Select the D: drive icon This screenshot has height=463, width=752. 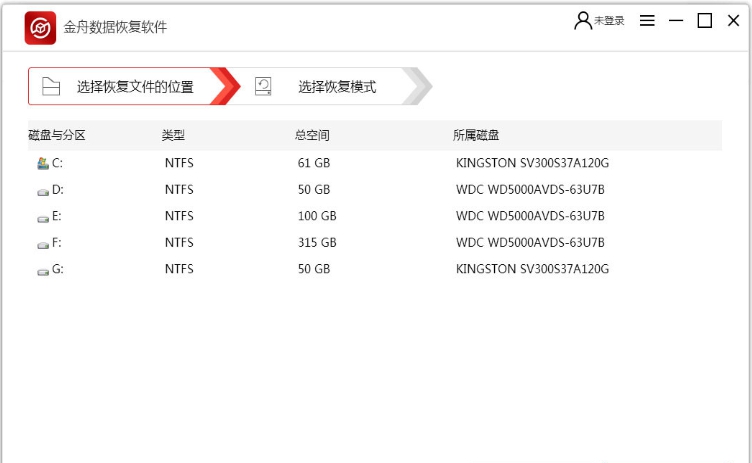[43, 192]
